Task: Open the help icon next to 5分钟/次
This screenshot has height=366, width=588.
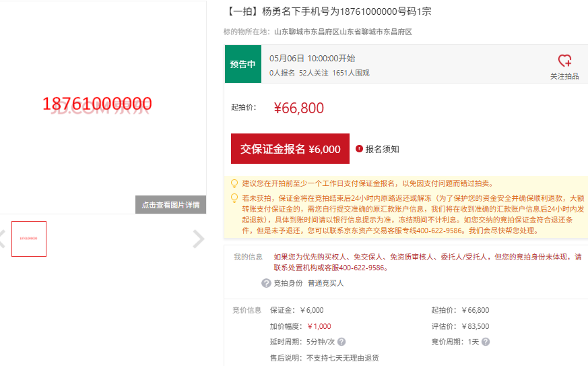Action: (341, 342)
